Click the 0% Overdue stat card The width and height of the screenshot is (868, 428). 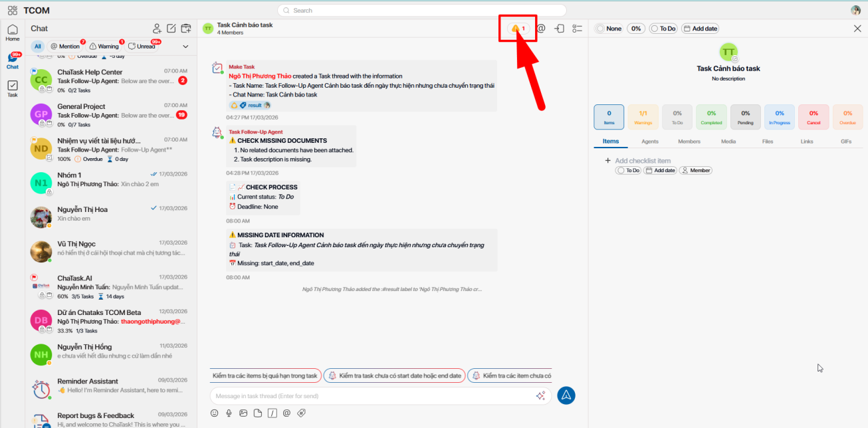pos(847,117)
